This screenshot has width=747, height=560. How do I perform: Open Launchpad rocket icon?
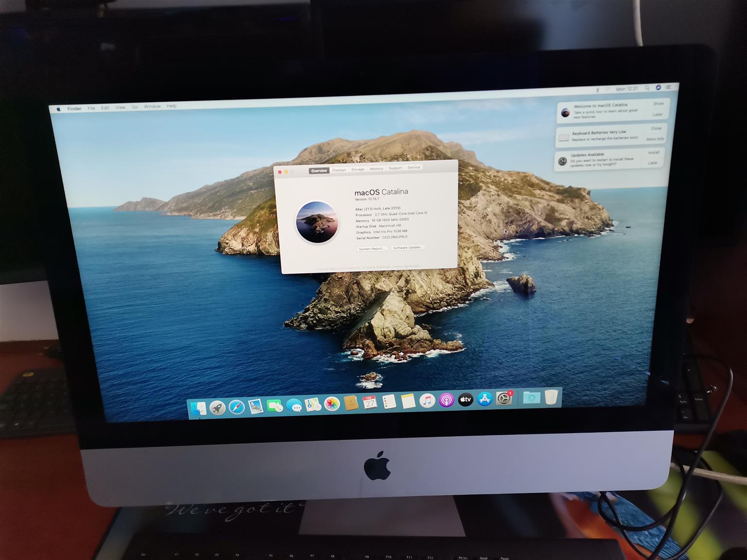[x=217, y=407]
